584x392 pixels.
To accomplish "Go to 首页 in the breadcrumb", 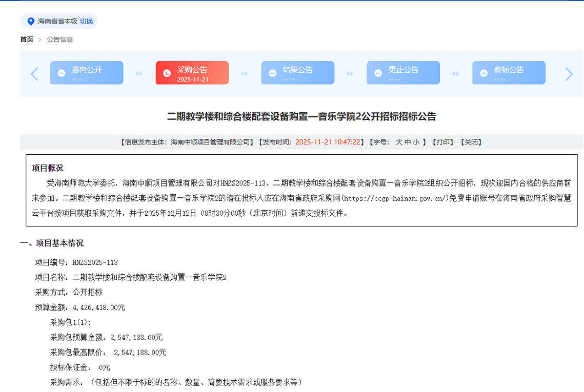I will point(27,39).
